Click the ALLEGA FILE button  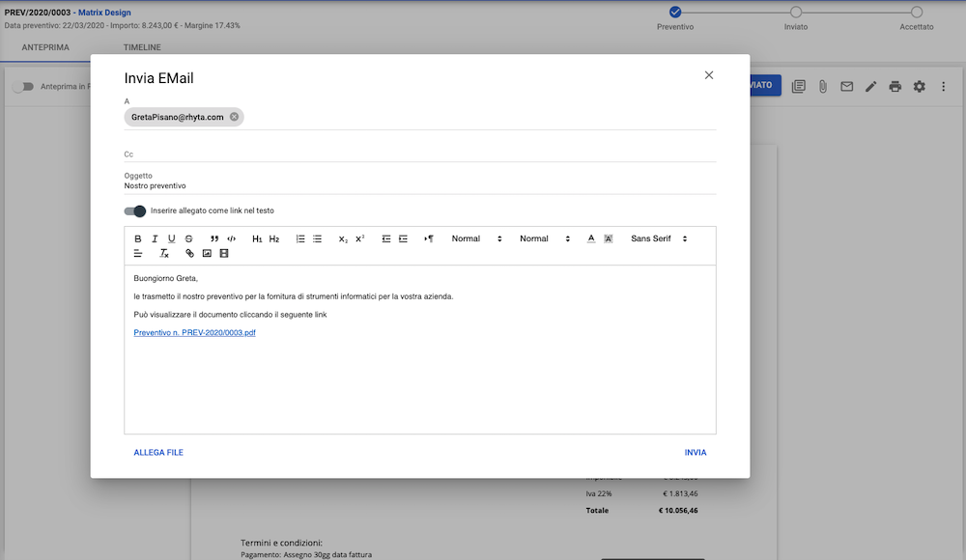click(158, 453)
